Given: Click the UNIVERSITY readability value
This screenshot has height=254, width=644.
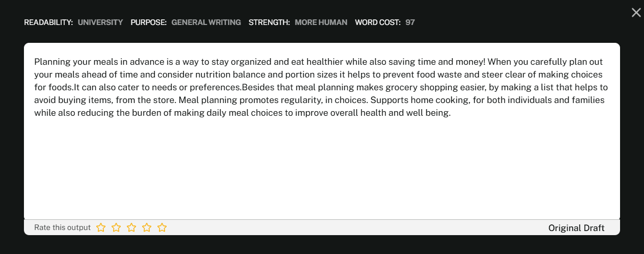Looking at the screenshot, I should 100,22.
